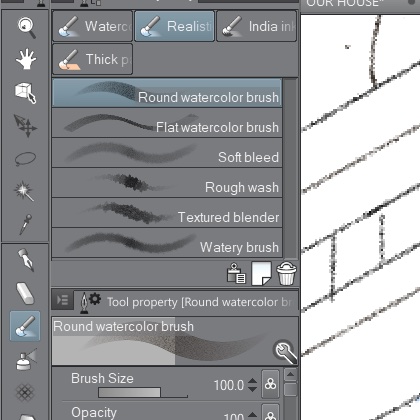420x420 pixels.
Task: Choose Watery brush sub tool
Action: tap(167, 243)
